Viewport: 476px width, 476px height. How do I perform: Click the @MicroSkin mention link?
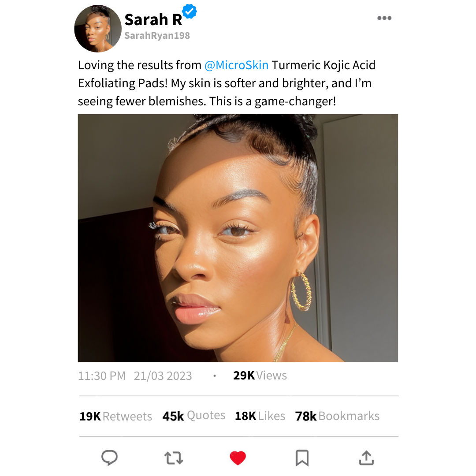pyautogui.click(x=237, y=65)
